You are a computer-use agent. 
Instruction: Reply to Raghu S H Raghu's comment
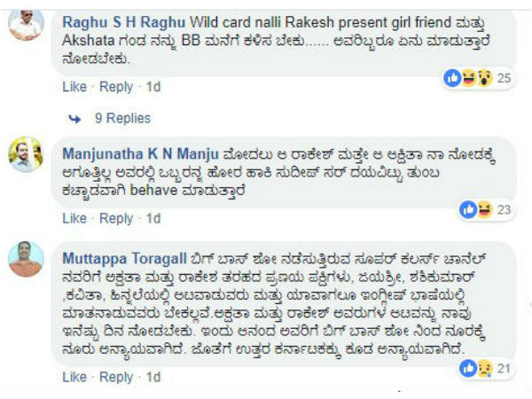116,87
